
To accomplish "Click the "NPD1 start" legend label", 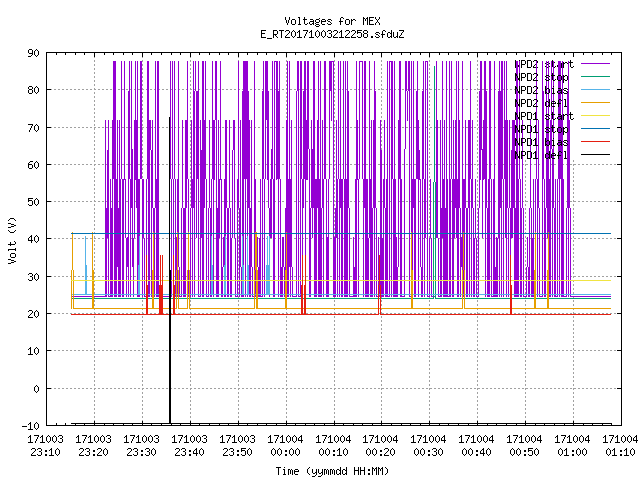I will (544, 116).
